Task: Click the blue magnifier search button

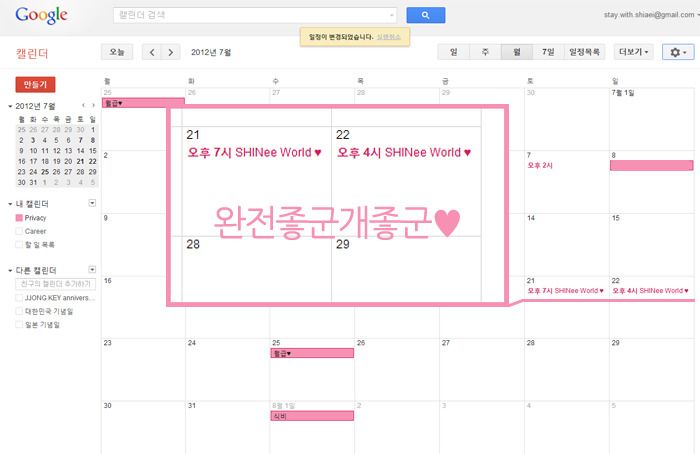Action: click(x=425, y=15)
